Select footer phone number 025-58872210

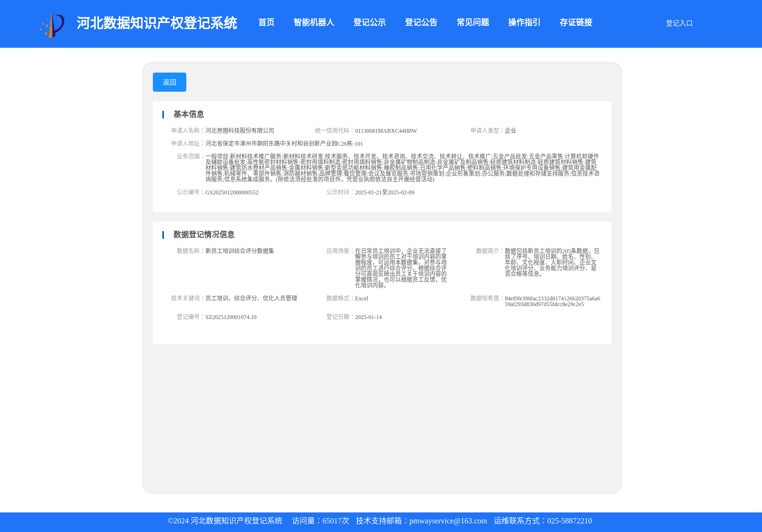point(569,521)
